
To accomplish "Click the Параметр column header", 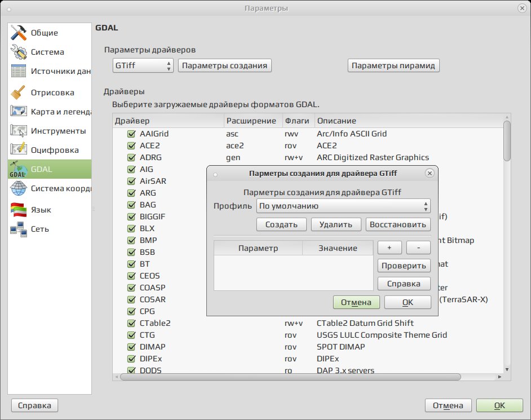I will [x=258, y=248].
